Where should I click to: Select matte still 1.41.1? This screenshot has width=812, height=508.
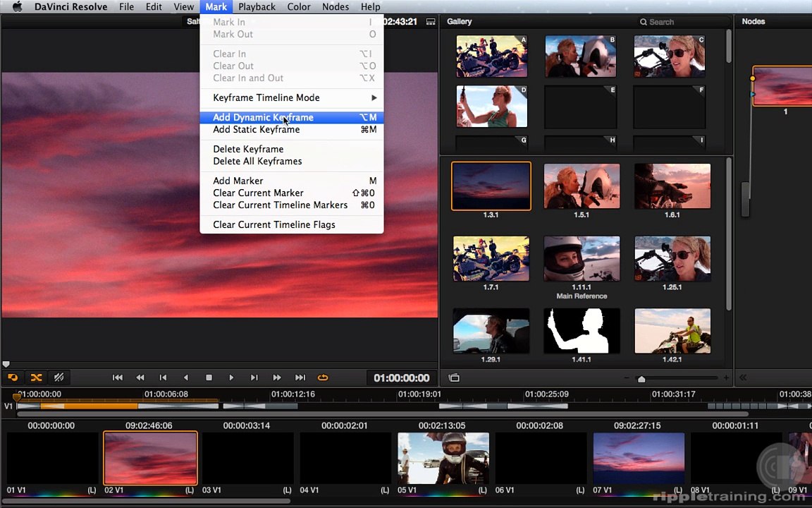[x=582, y=331]
